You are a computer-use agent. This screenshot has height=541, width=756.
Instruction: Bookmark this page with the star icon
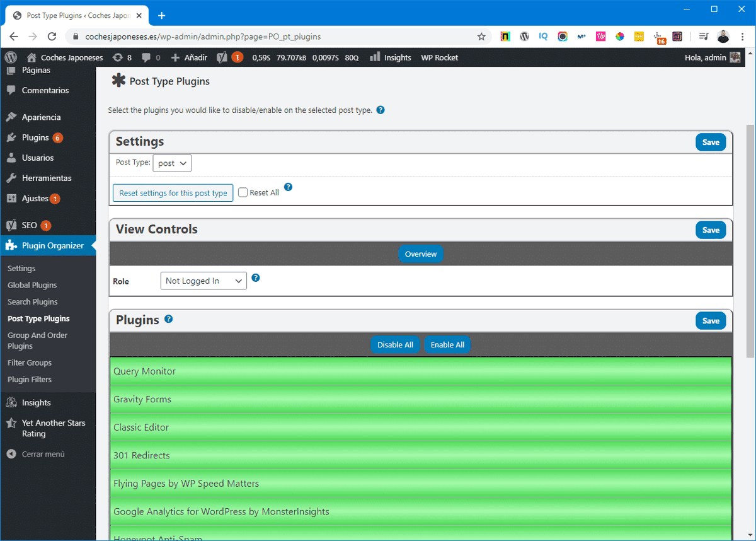click(x=481, y=37)
